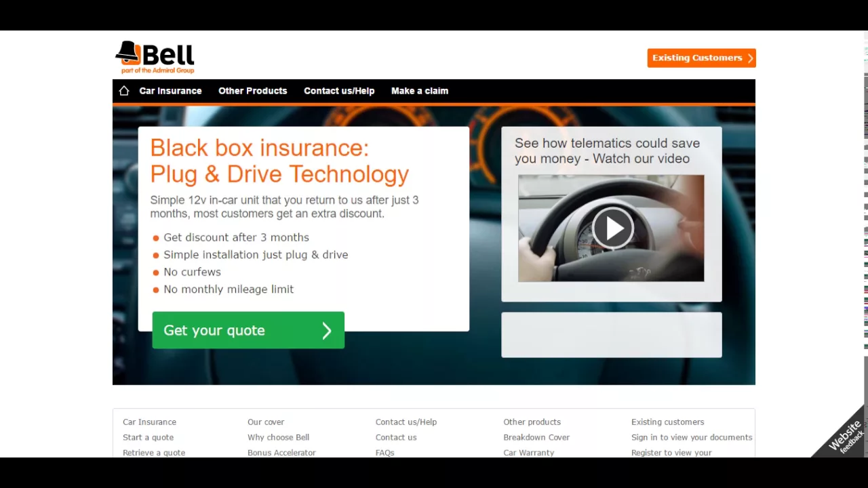
Task: Open the Car Insurance footer link
Action: click(x=149, y=422)
